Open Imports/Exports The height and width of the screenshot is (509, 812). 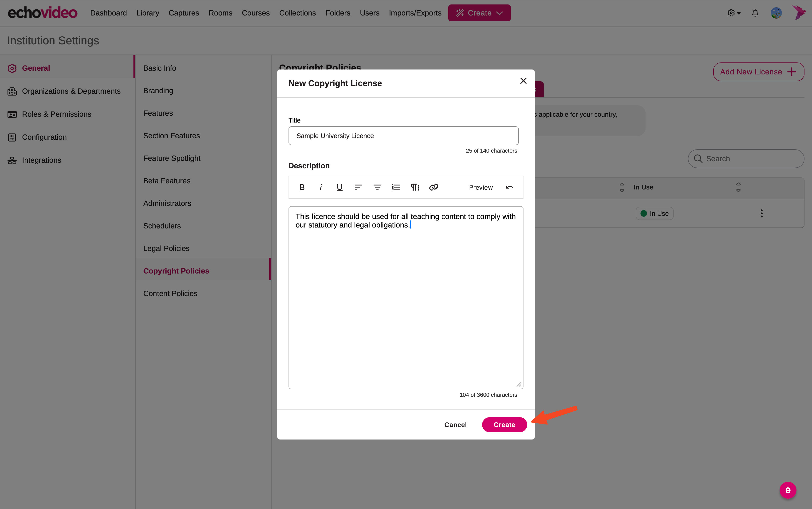click(415, 13)
